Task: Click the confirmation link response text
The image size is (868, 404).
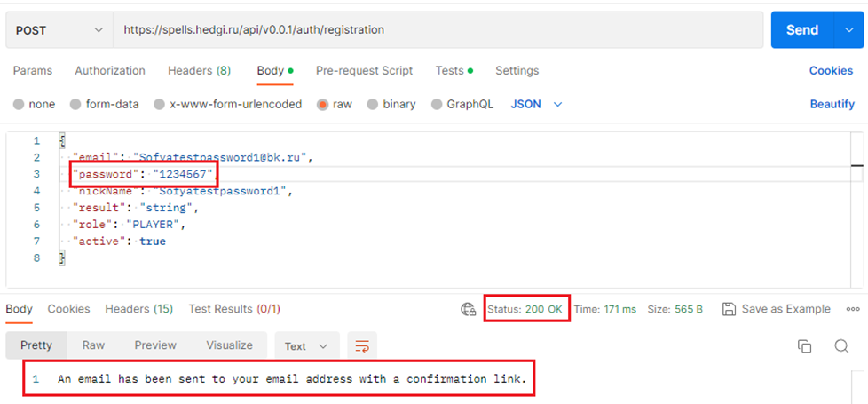Action: 290,380
